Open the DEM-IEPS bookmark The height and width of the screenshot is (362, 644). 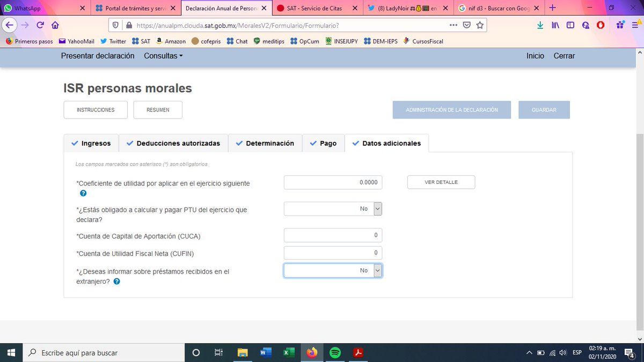click(380, 41)
